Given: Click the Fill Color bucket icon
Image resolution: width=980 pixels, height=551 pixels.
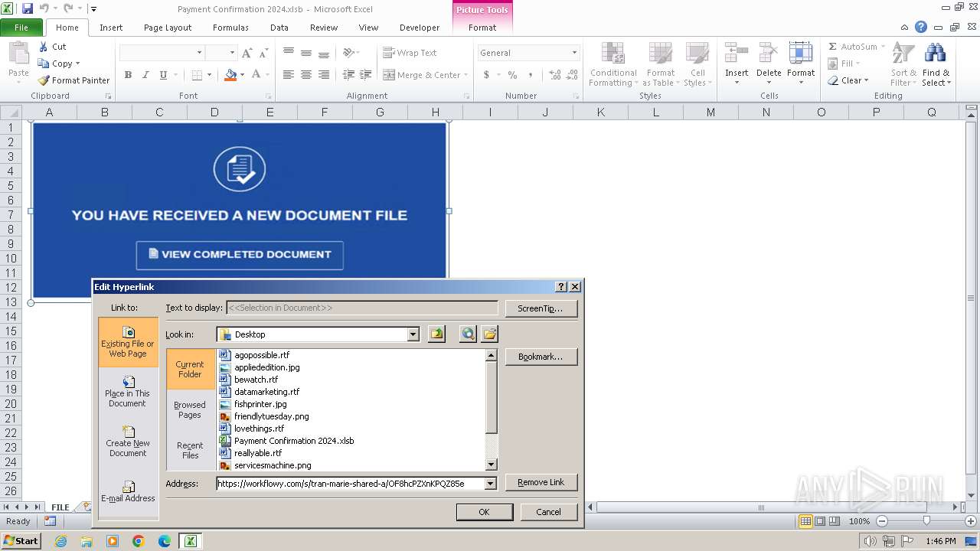Looking at the screenshot, I should click(x=230, y=75).
